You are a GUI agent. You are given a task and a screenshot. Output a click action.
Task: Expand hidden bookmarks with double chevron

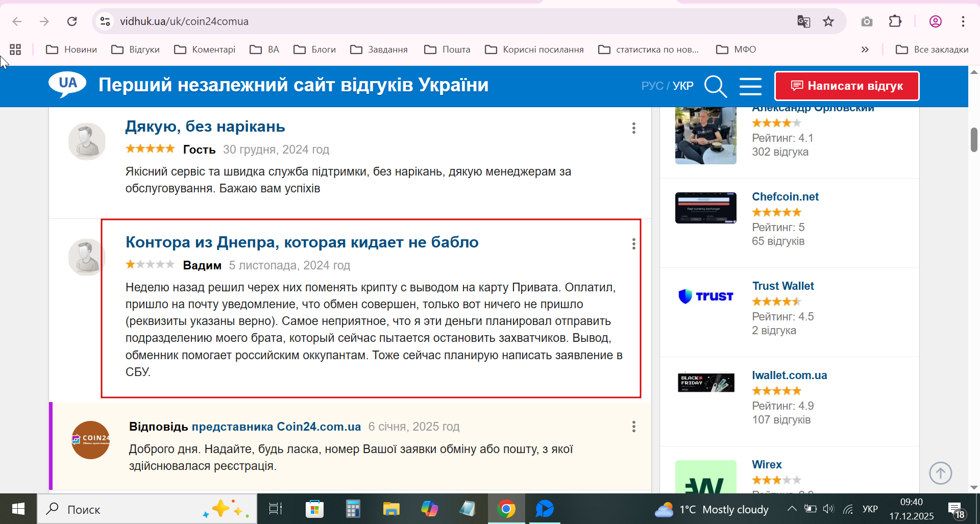[865, 49]
